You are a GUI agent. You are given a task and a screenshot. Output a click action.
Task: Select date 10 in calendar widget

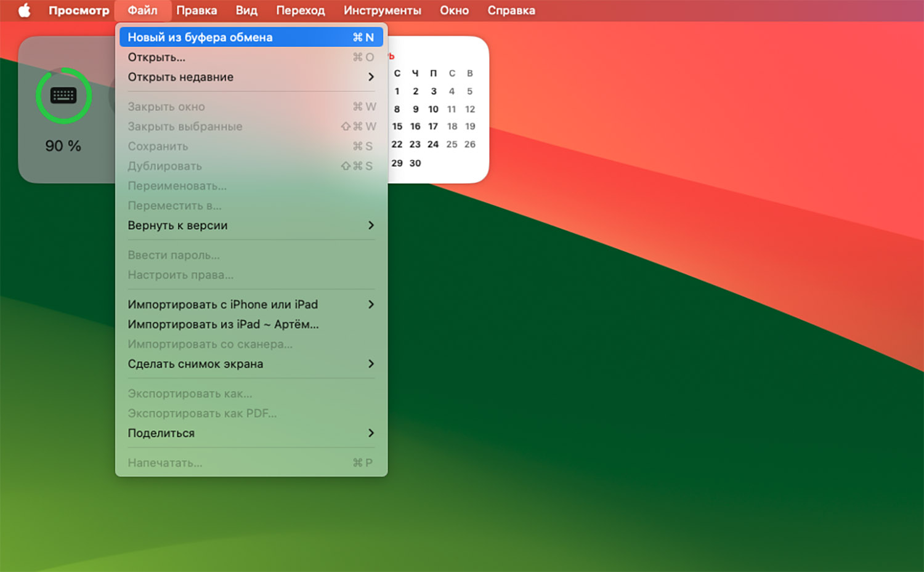coord(434,109)
